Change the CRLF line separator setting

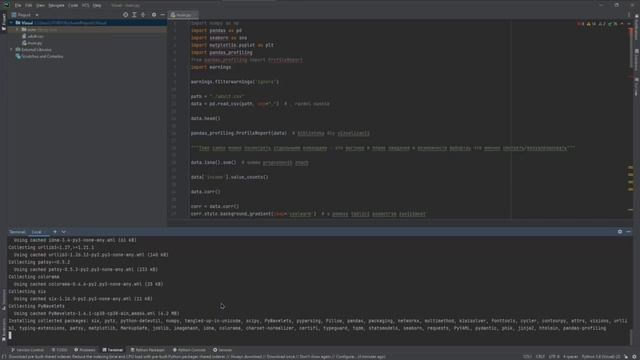[540, 357]
